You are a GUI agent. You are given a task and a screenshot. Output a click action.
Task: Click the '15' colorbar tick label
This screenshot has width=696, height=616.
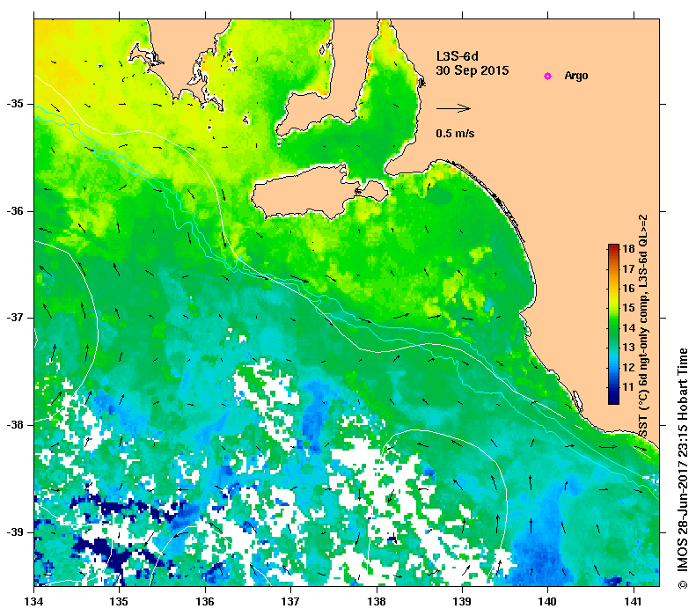coord(628,308)
